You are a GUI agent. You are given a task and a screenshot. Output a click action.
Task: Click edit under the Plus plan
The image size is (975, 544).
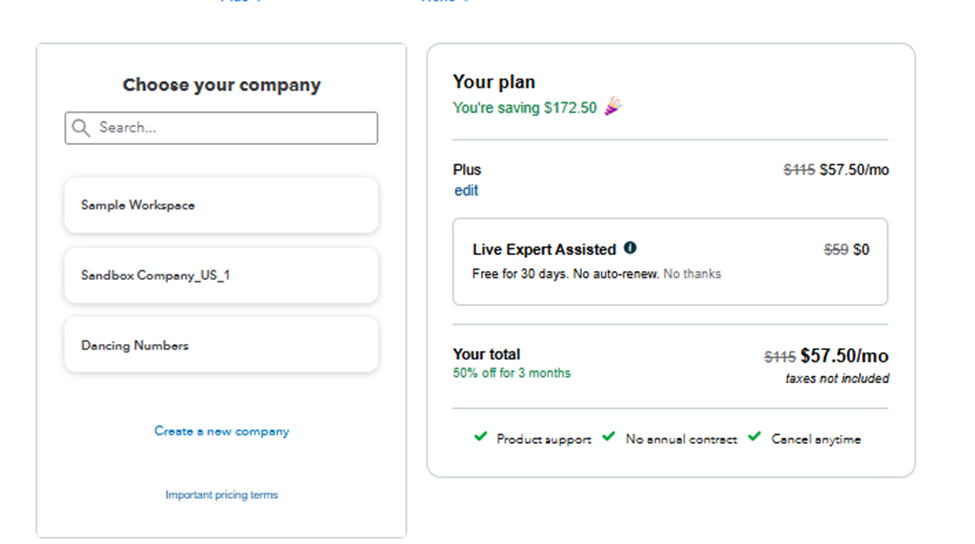466,190
